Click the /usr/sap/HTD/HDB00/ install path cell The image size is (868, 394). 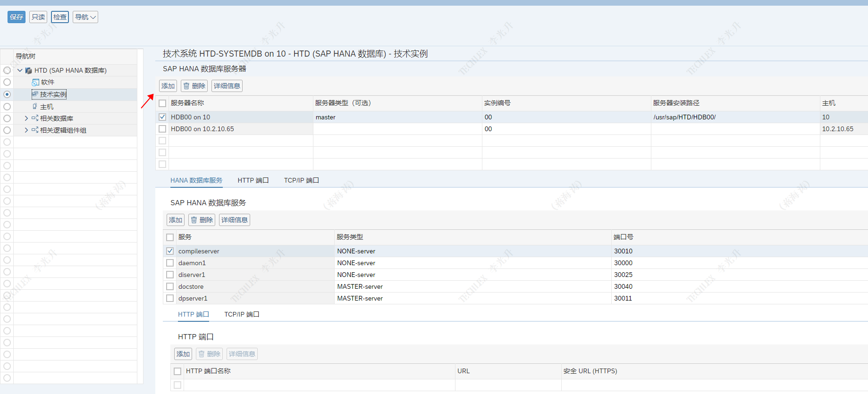click(x=735, y=117)
